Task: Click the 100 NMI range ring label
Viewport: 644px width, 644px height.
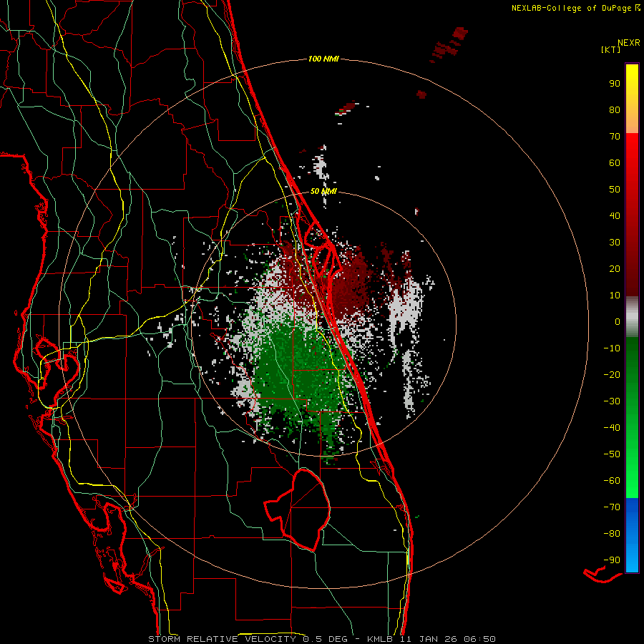Action: [x=323, y=59]
